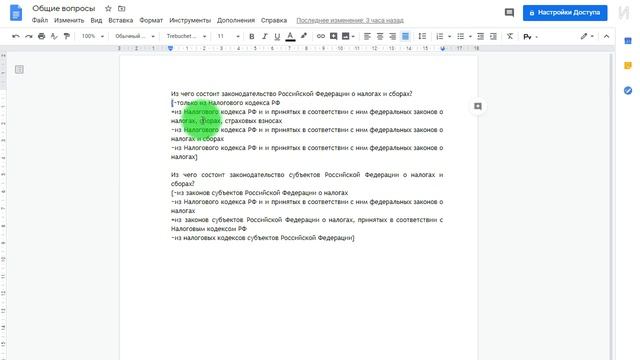
Task: Toggle the numbered list
Action: tap(440, 36)
